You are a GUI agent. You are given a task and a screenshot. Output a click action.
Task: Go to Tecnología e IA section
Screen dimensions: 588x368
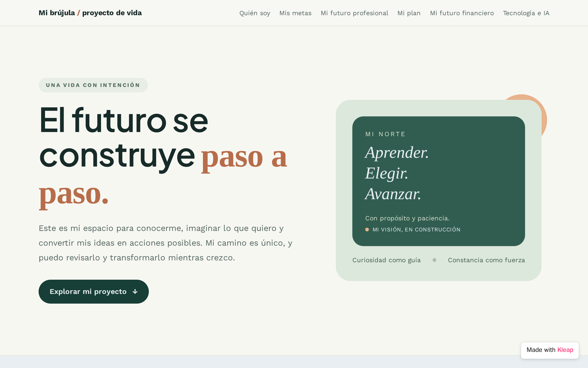point(526,13)
